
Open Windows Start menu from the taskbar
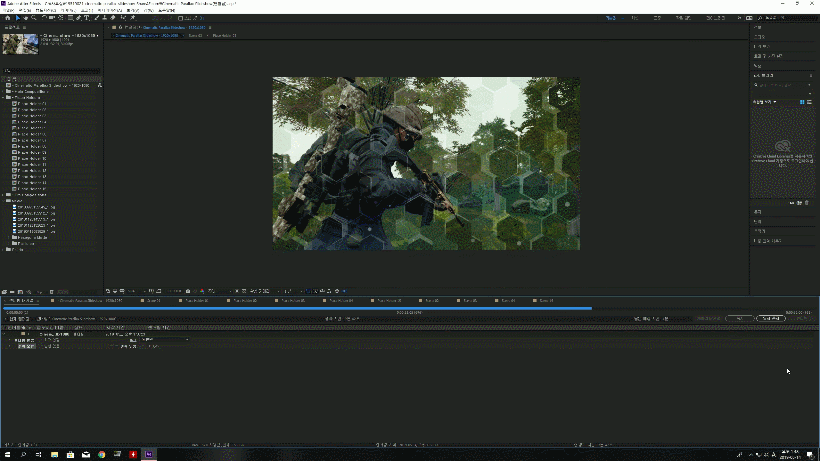click(8, 454)
